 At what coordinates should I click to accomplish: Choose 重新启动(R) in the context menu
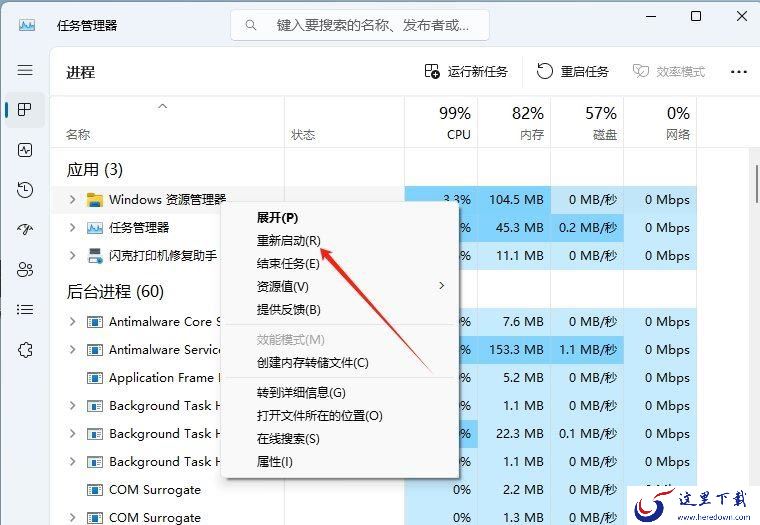288,240
